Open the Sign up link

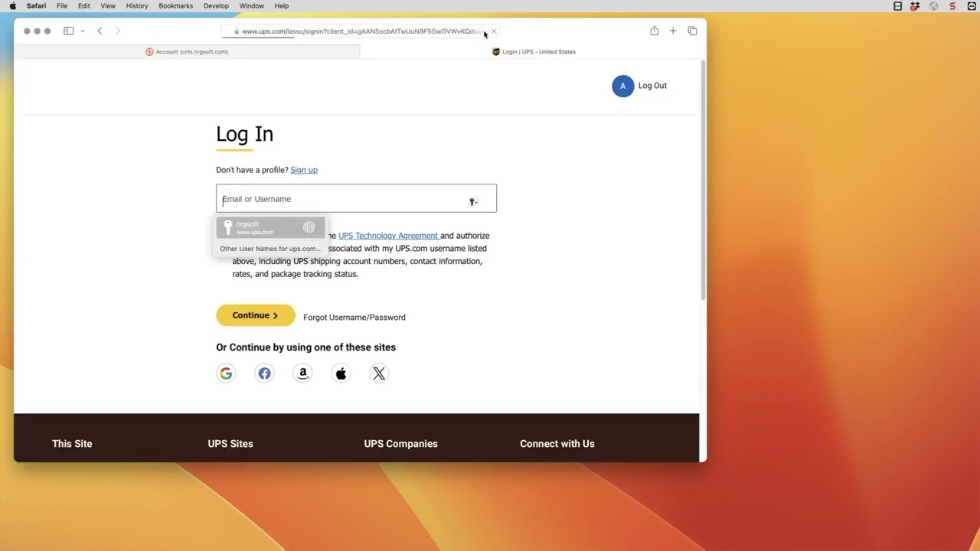pyautogui.click(x=304, y=170)
